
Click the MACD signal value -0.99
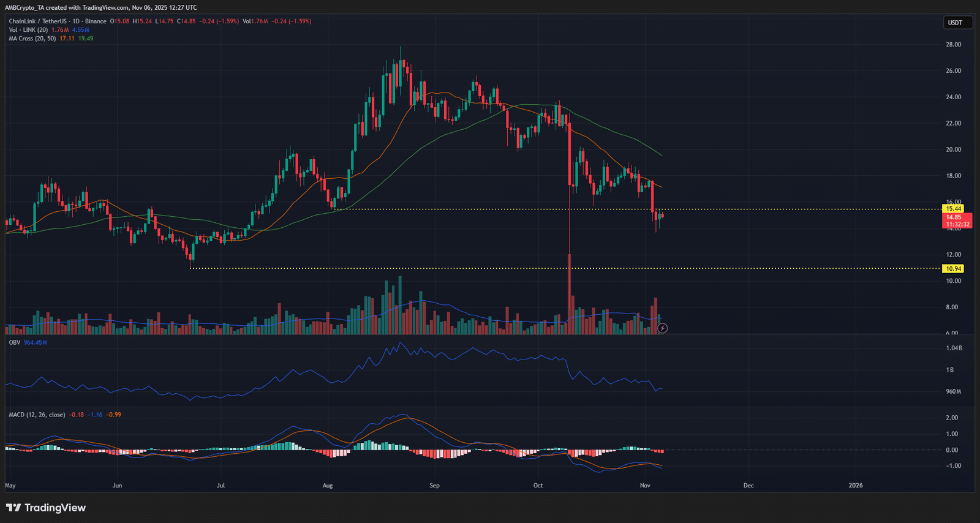point(114,415)
